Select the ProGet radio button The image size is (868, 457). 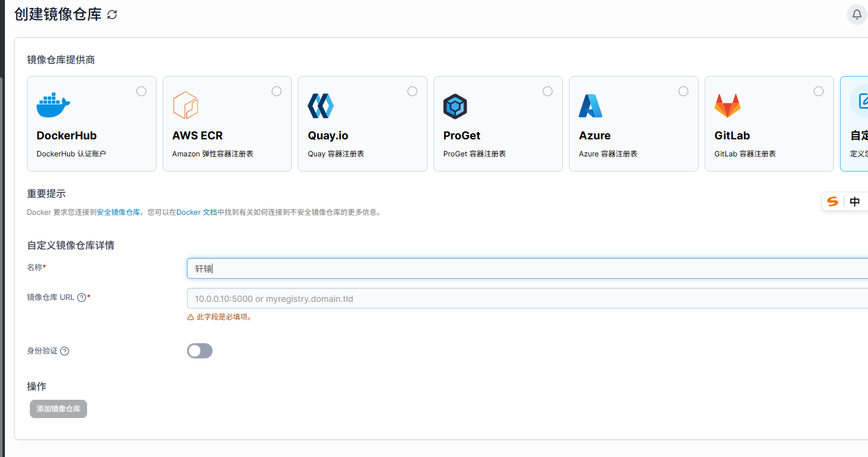pyautogui.click(x=548, y=91)
